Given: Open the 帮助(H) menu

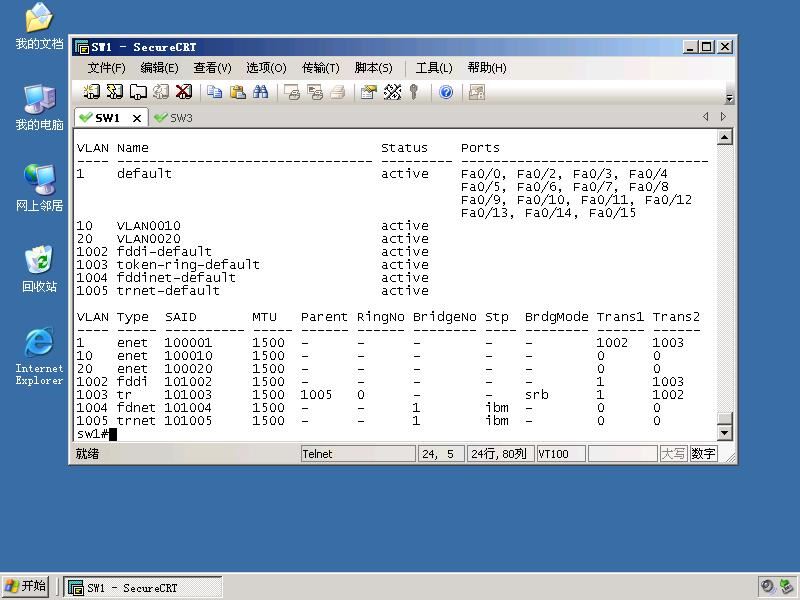Looking at the screenshot, I should (487, 68).
